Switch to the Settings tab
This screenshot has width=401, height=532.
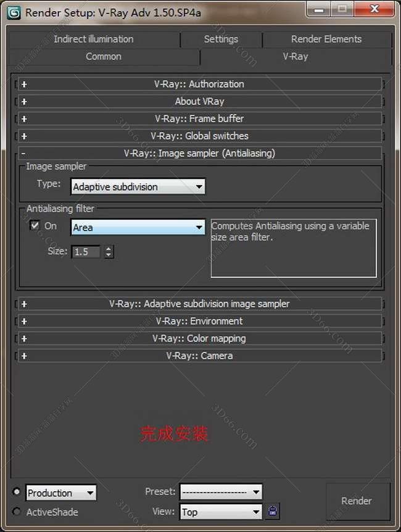pos(221,39)
